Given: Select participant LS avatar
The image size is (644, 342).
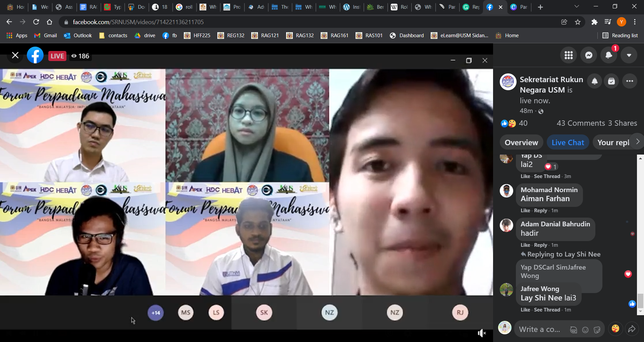Looking at the screenshot, I should click(x=216, y=312).
